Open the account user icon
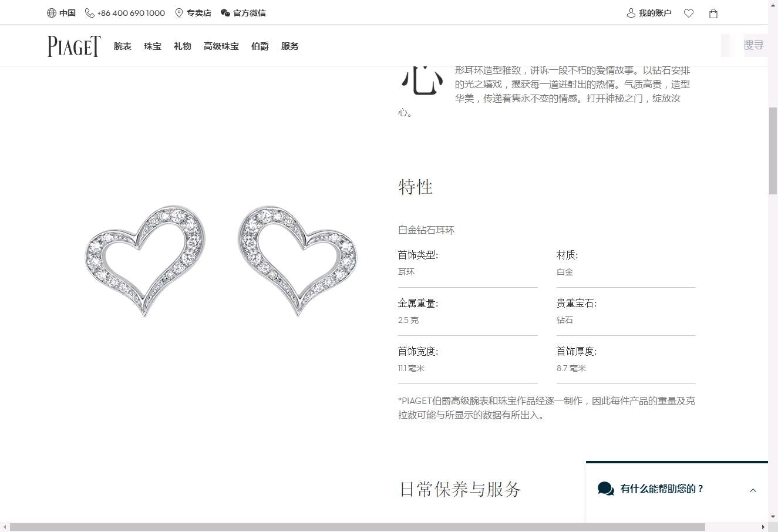This screenshot has width=778, height=532. pos(631,13)
